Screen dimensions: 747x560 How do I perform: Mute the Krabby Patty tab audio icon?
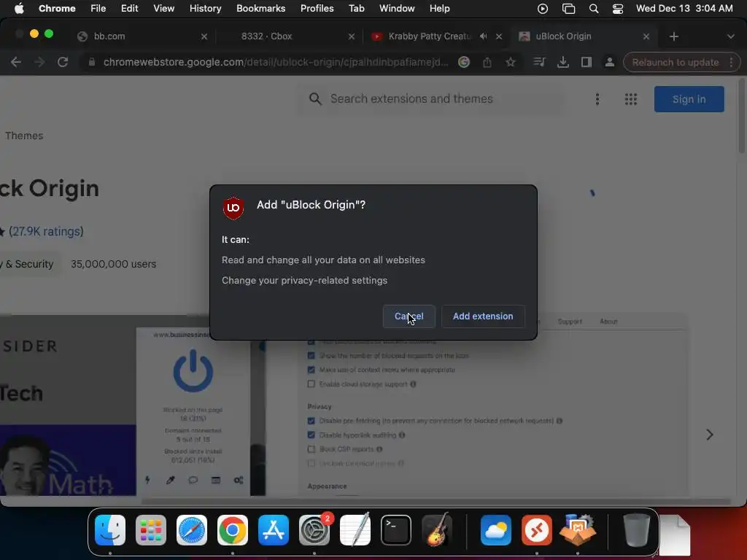coord(483,36)
